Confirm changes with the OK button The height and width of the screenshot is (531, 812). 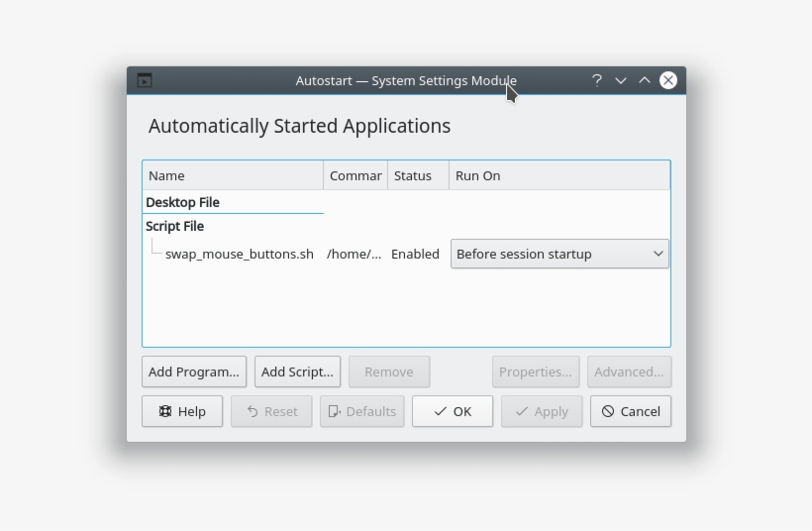pos(452,411)
